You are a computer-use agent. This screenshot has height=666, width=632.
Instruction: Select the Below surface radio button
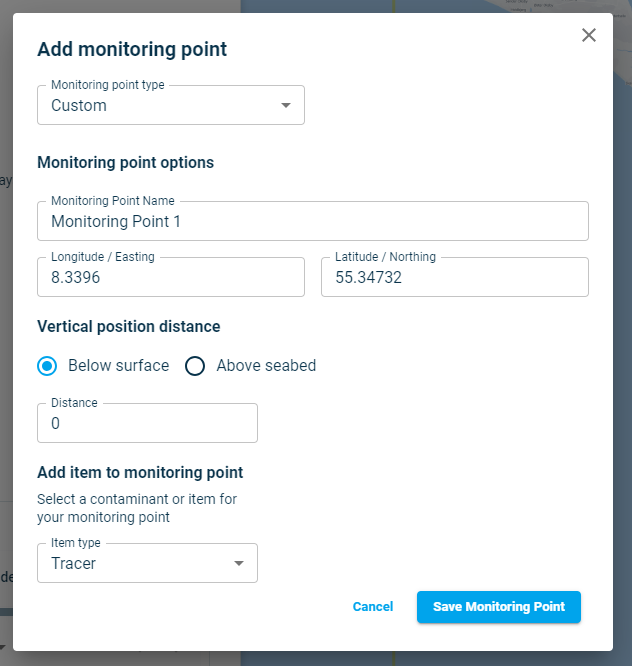click(47, 365)
